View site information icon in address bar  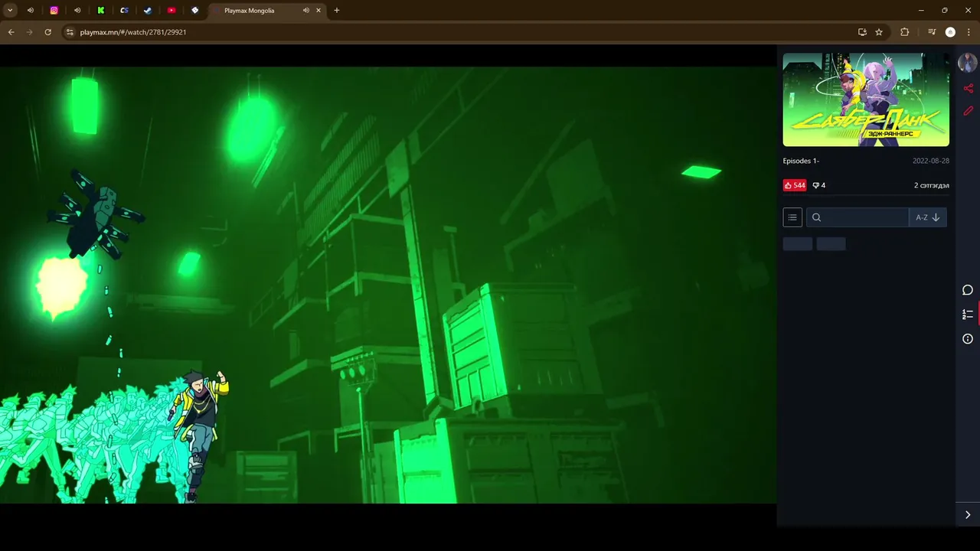[x=70, y=32]
